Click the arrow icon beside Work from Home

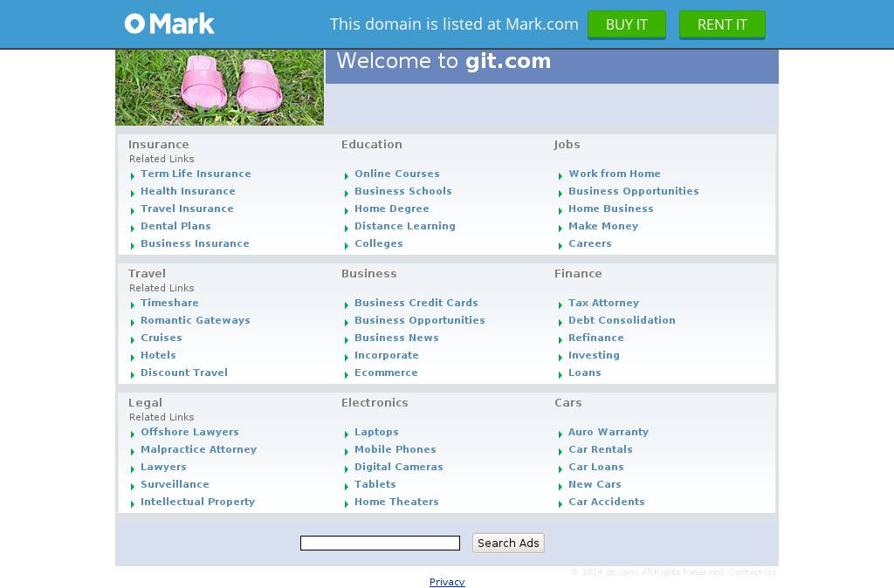[560, 175]
